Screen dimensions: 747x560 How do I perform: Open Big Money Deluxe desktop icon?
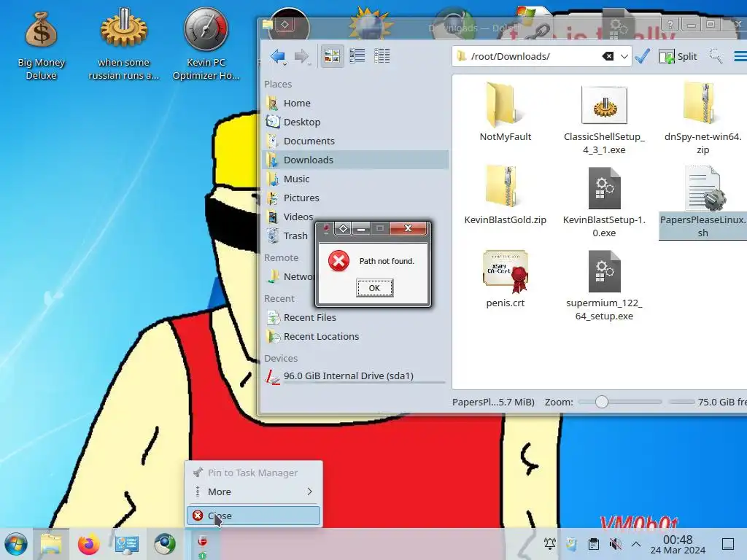coord(41,44)
